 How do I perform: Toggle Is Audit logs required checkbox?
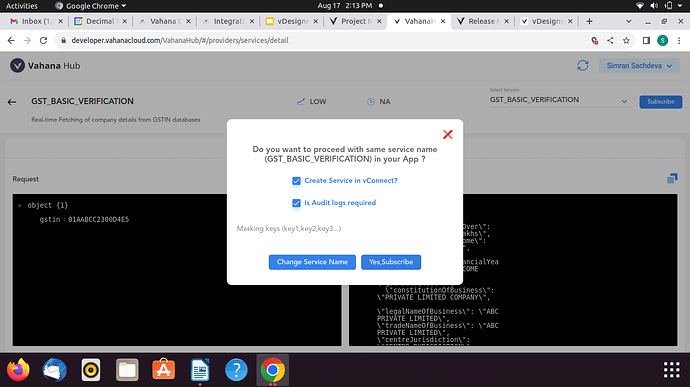[296, 203]
